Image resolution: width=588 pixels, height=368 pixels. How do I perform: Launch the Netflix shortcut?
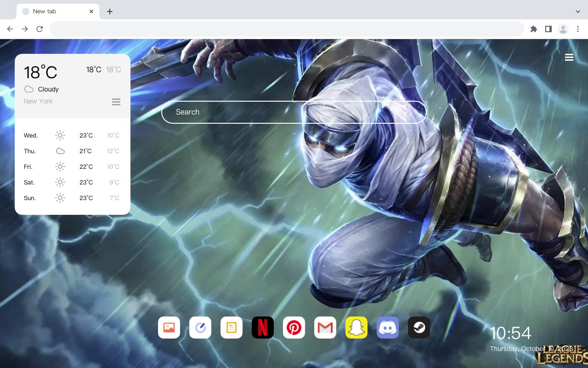(x=263, y=328)
